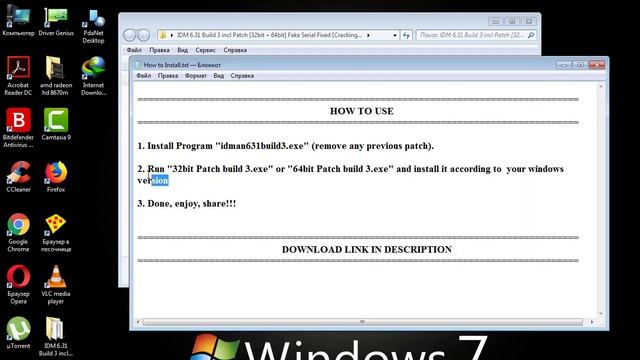
Task: Launch Internet Download Manager shortcut
Action: [x=93, y=76]
